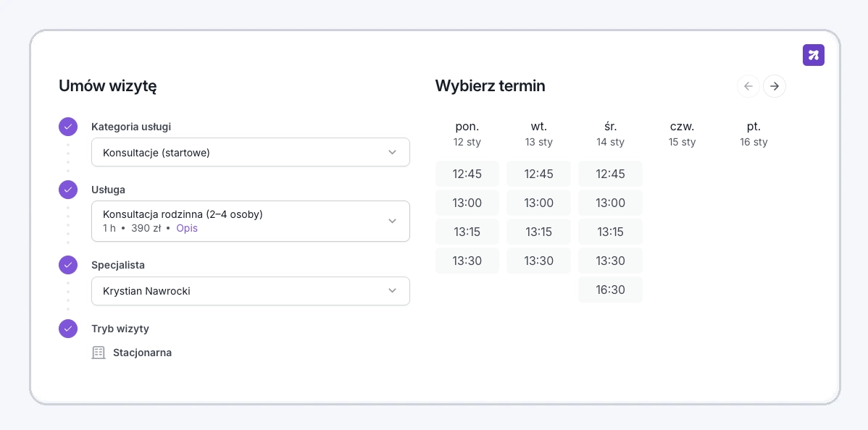Open the Specjalista Krystian Nawrocki dropdown
Image resolution: width=868 pixels, height=430 pixels.
click(x=250, y=291)
